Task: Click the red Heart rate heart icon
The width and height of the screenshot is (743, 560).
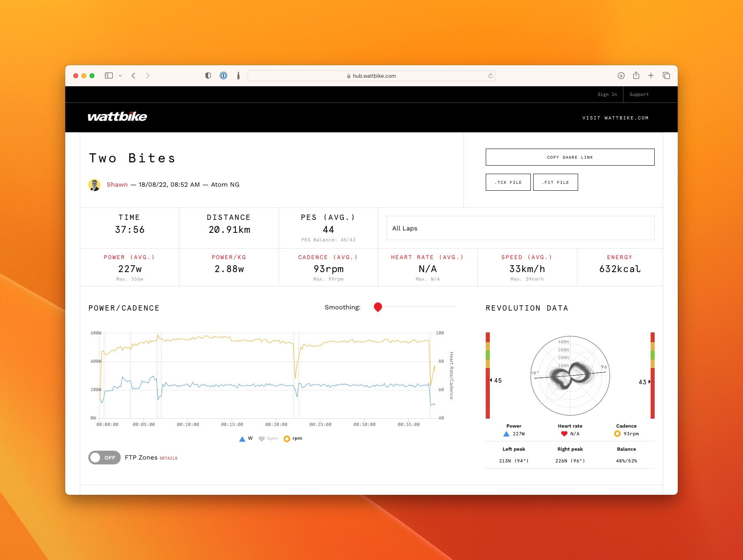Action: tap(564, 434)
